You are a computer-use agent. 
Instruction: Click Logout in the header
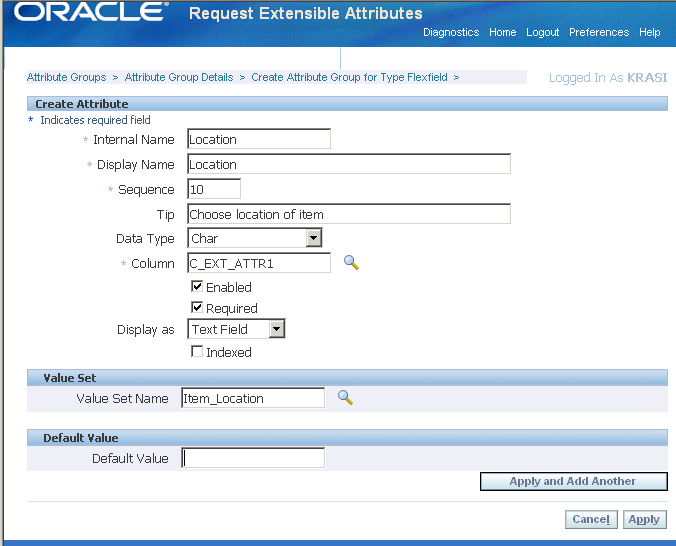point(542,32)
